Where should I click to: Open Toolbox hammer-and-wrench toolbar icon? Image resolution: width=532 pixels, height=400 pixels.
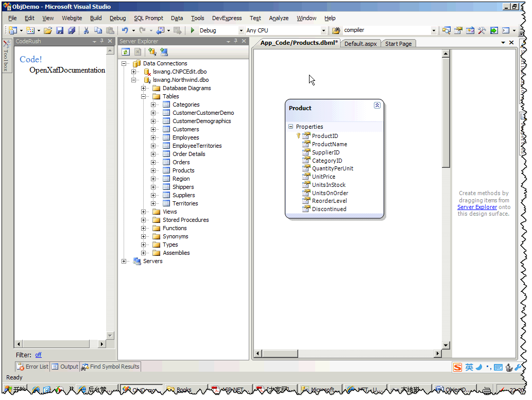[482, 30]
